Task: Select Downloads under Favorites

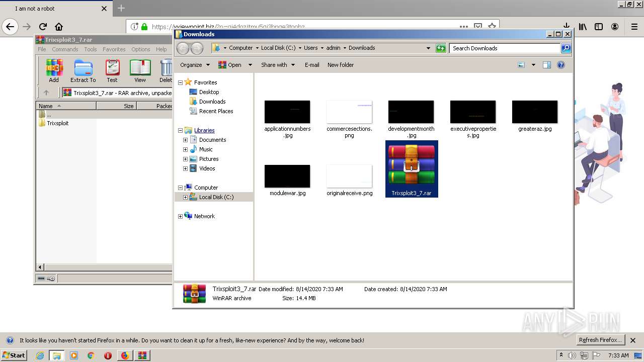Action: click(x=212, y=102)
